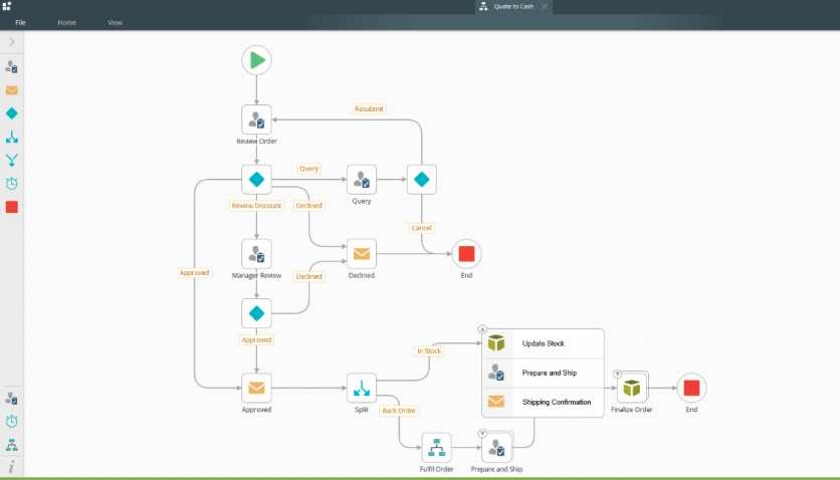Open the Home menu tab
The width and height of the screenshot is (840, 480).
67,22
